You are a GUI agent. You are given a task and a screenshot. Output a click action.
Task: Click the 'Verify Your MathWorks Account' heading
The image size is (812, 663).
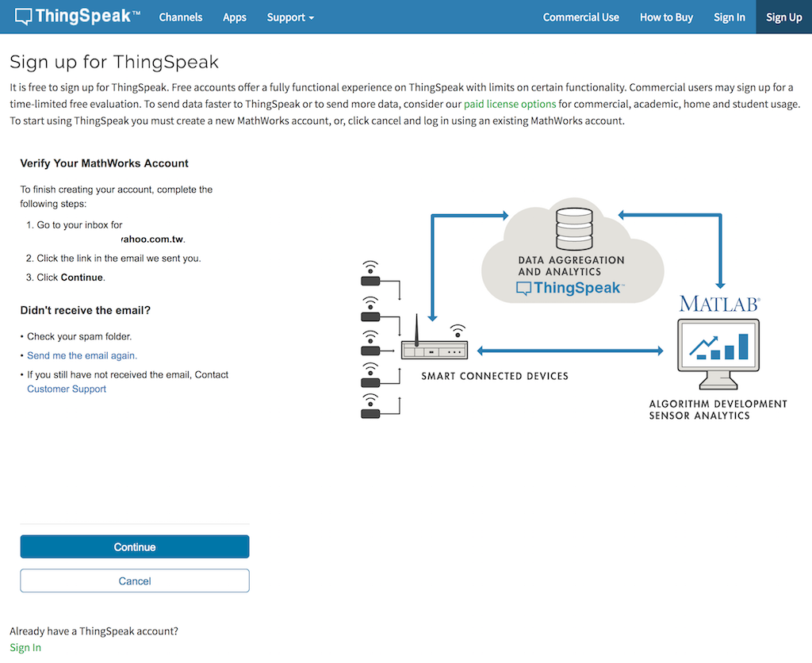(104, 163)
